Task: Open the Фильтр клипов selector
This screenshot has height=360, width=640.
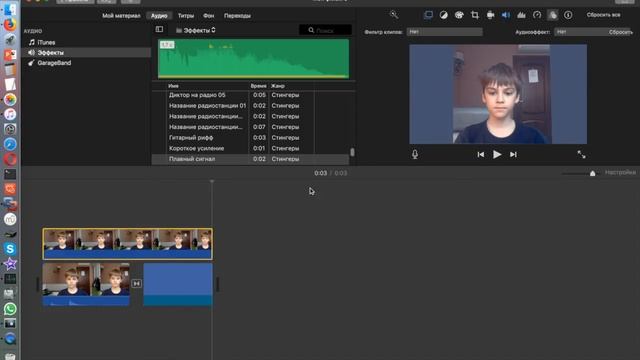Action: tap(444, 32)
